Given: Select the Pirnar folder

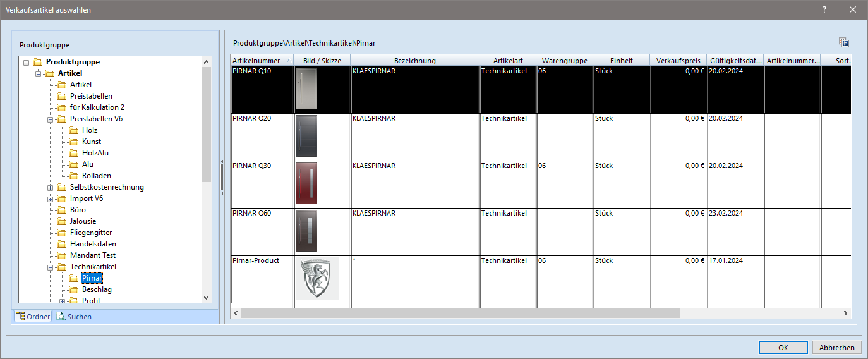Looking at the screenshot, I should [x=92, y=278].
